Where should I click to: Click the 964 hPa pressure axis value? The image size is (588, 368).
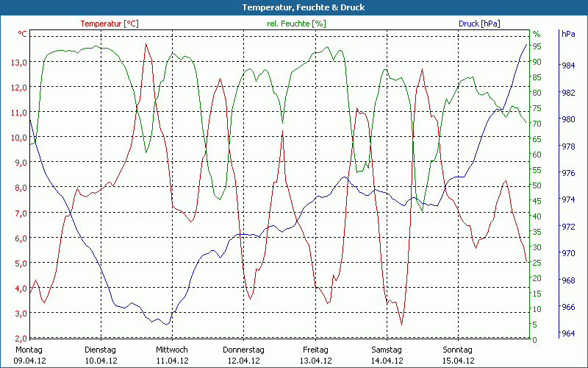568,333
